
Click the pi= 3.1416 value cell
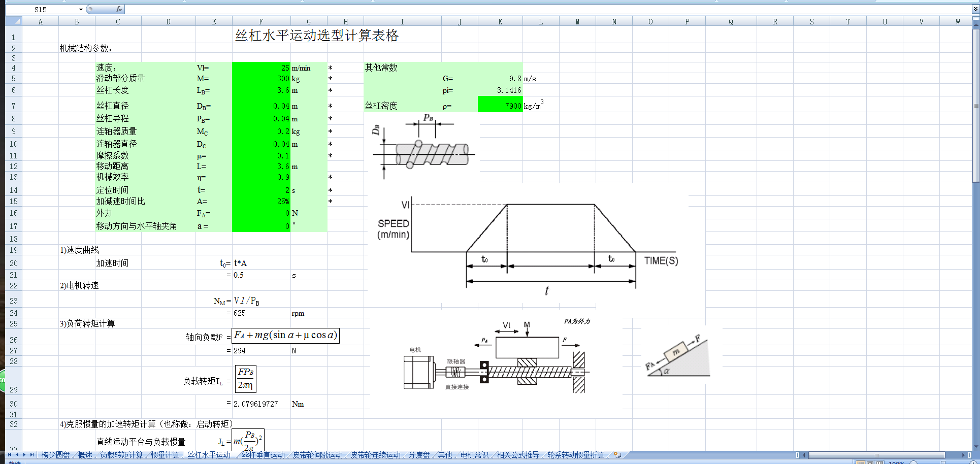(500, 90)
